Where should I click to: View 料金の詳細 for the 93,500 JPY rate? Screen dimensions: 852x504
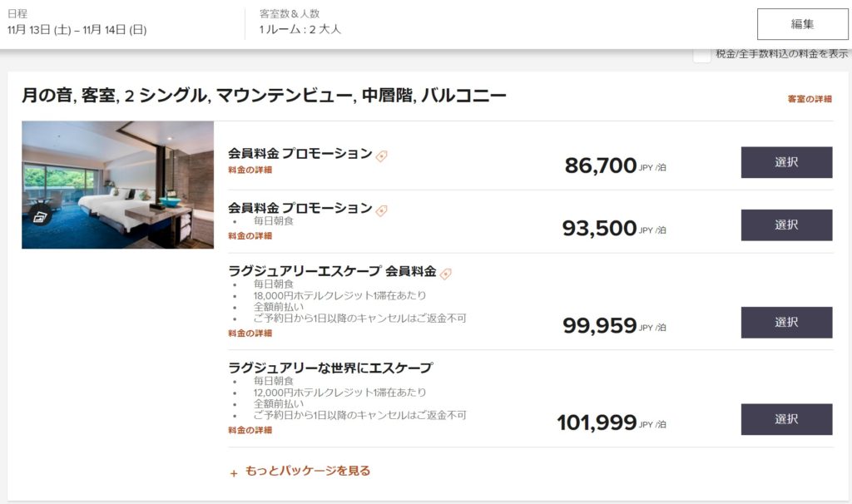pyautogui.click(x=250, y=236)
